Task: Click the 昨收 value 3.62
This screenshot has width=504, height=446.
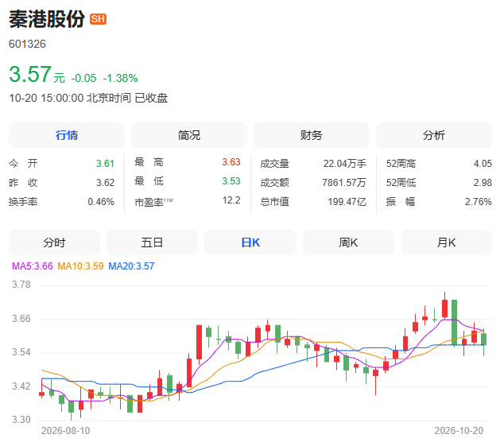Action: pos(105,183)
